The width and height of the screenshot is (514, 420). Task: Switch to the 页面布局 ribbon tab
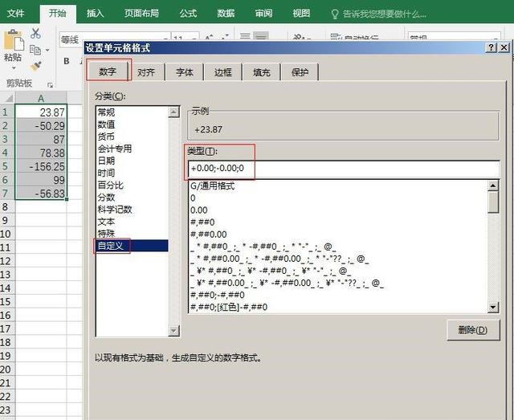[141, 14]
